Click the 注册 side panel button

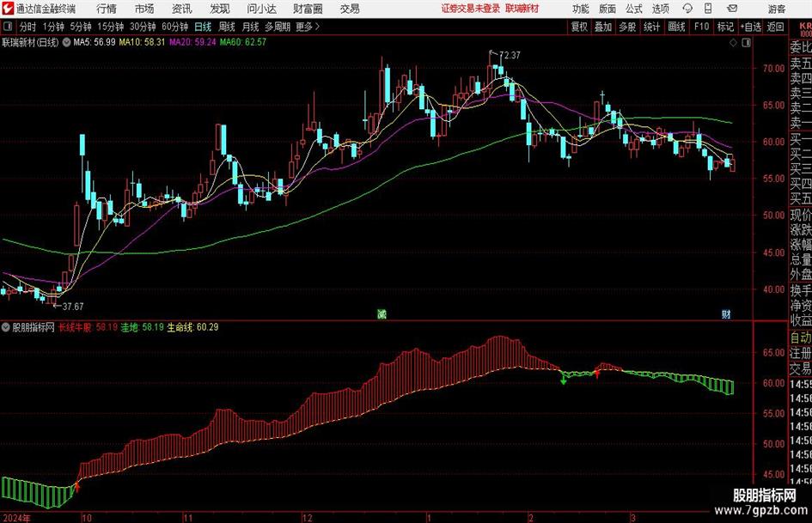(x=801, y=354)
